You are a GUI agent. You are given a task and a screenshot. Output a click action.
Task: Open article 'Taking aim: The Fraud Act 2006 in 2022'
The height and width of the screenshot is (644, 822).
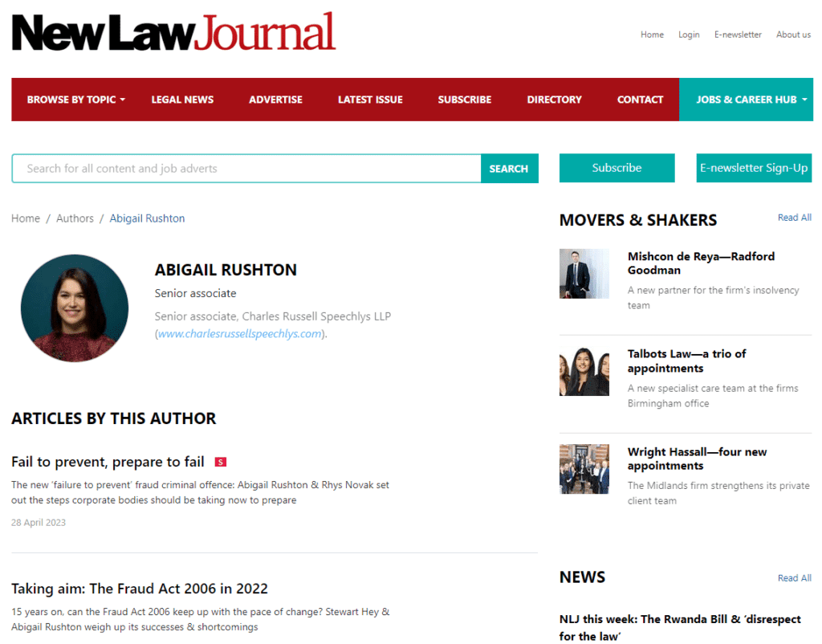click(140, 589)
